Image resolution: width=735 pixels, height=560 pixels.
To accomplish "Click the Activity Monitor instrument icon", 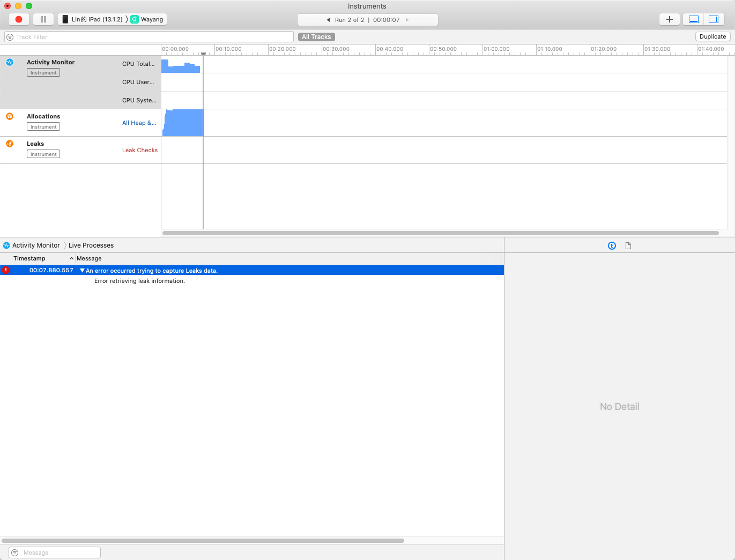I will [10, 62].
